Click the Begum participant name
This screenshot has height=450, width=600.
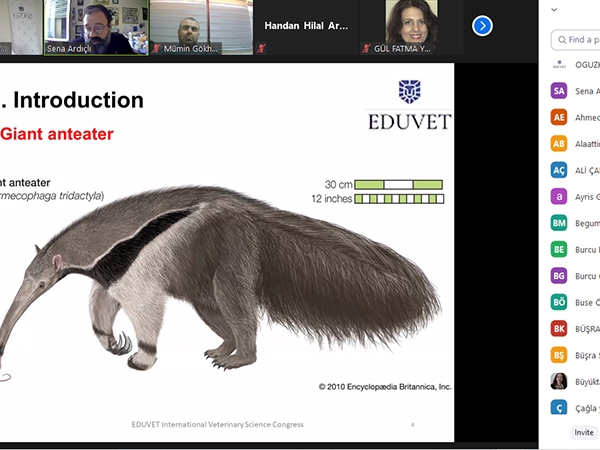tap(587, 223)
